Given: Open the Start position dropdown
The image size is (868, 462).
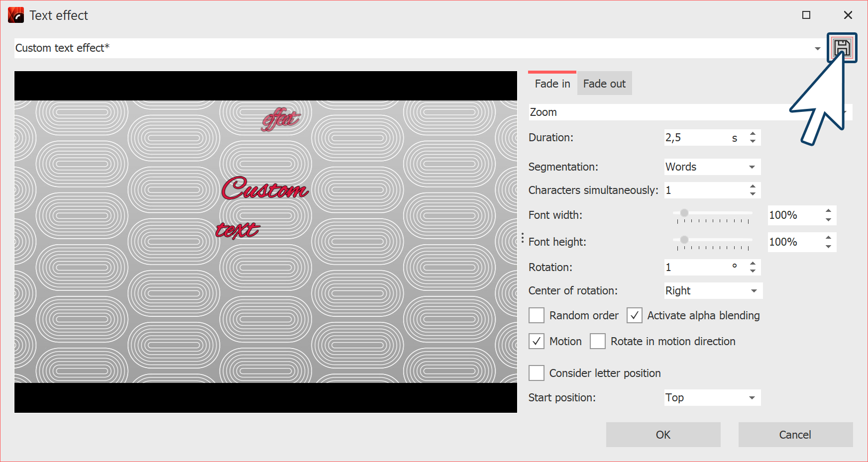Looking at the screenshot, I should [x=712, y=398].
